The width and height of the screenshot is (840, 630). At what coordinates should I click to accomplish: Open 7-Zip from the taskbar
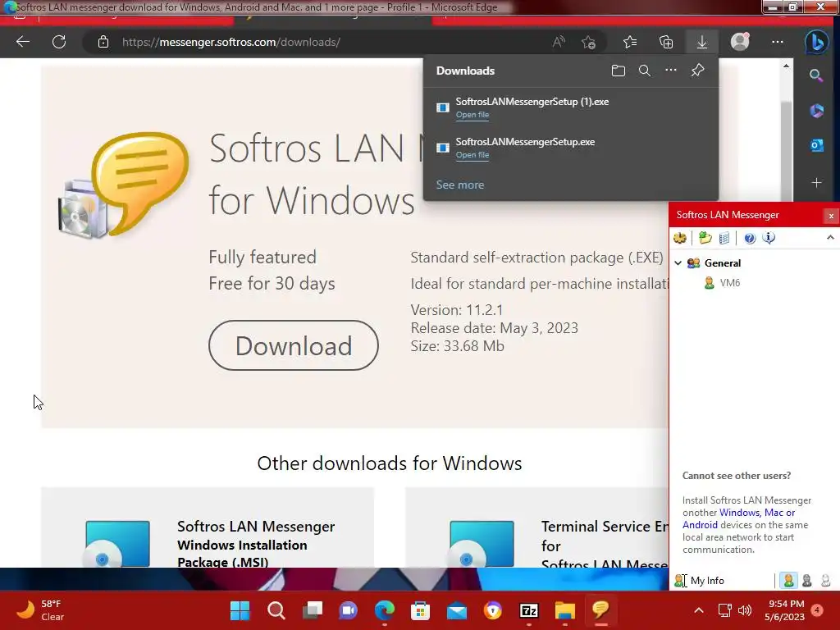(x=529, y=610)
